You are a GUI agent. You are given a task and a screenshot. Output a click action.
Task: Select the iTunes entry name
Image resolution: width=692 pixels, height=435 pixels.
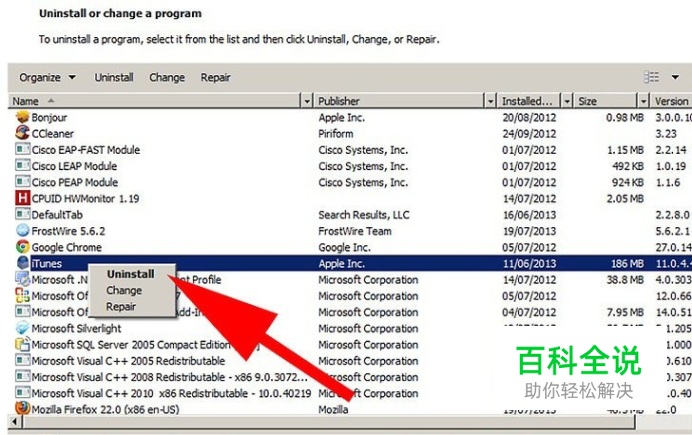click(46, 263)
